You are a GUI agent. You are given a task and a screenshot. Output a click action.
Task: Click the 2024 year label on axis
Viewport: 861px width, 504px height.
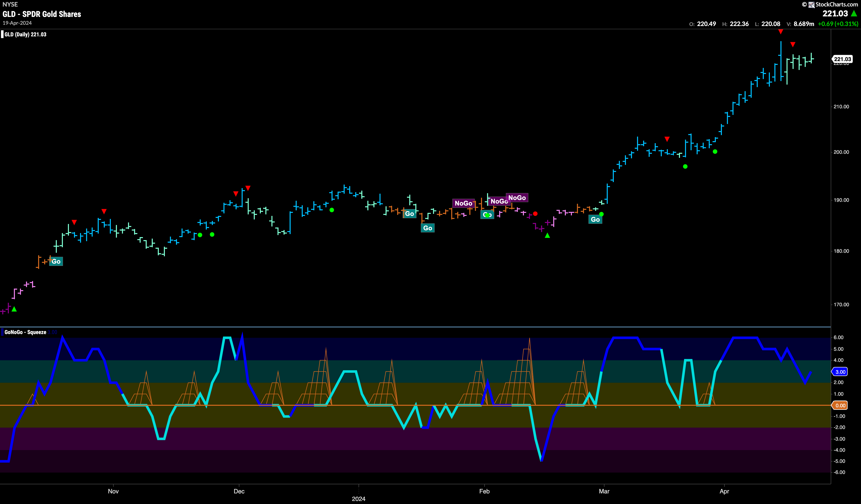(x=358, y=499)
